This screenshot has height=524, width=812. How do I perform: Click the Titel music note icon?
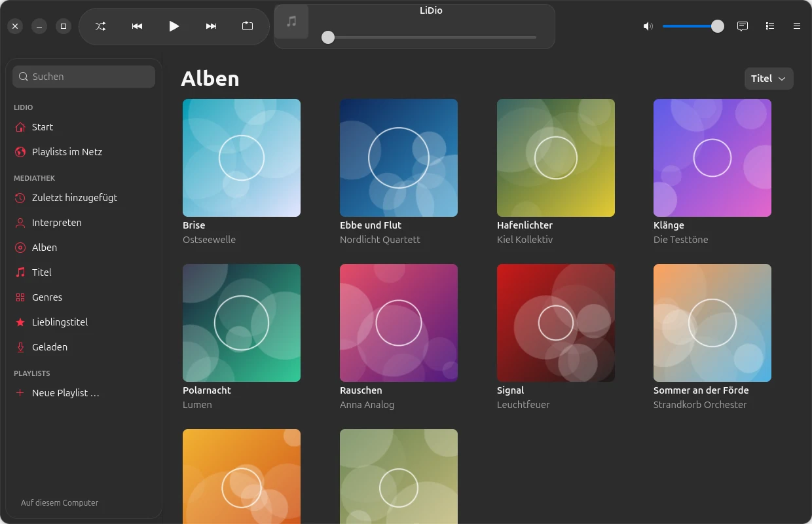point(20,272)
